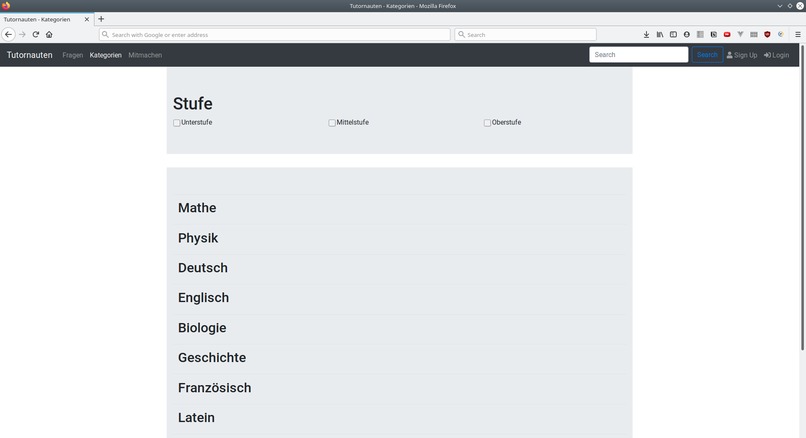The image size is (806, 438).
Task: Click the Stufe heading
Action: point(193,103)
